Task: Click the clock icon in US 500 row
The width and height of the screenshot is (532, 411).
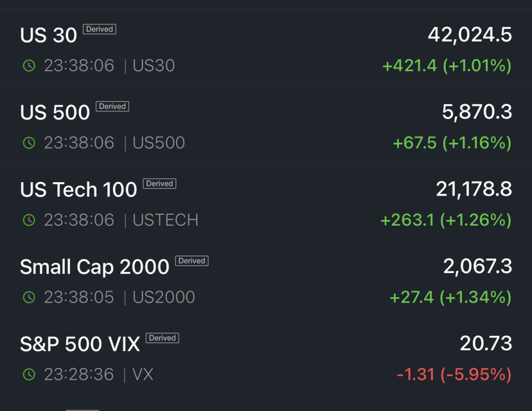Action: tap(29, 143)
